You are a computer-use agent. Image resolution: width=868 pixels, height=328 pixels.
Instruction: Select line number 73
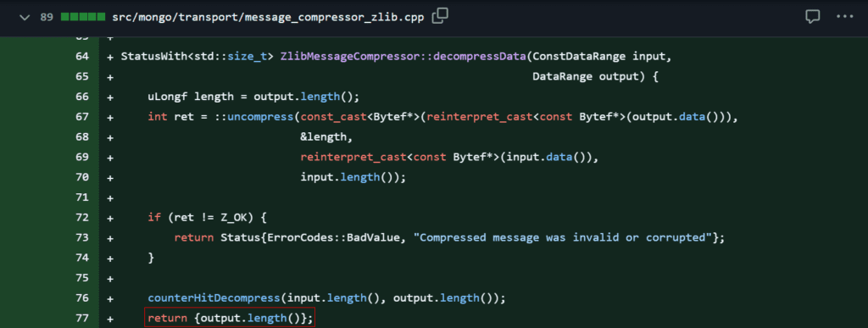point(82,238)
